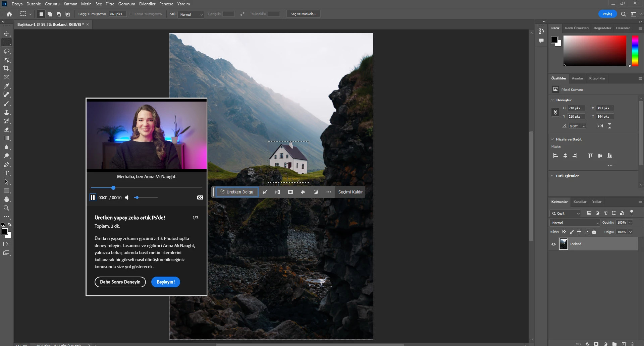Open the Filtre menu
644x346 pixels.
[x=110, y=4]
